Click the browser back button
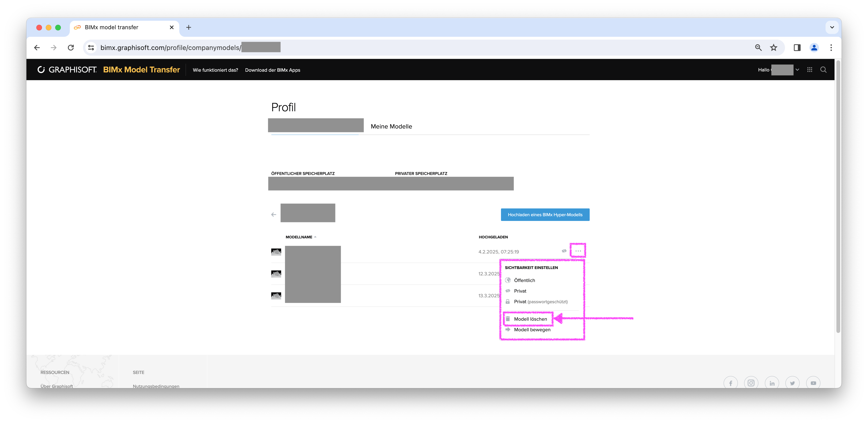Screen dimensions: 868x423 [37, 47]
